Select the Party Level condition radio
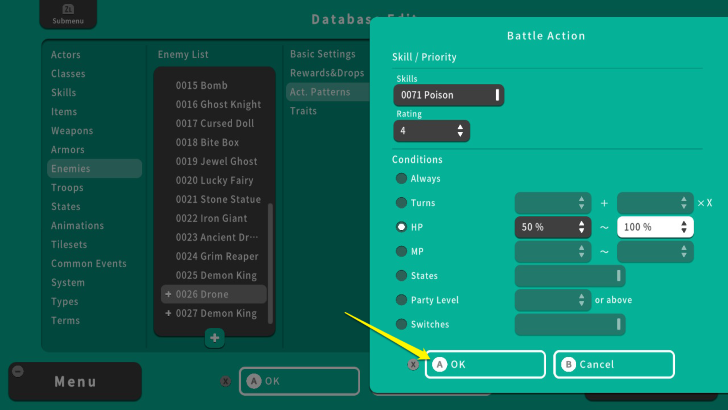Screen dimensions: 728x410 401,300
